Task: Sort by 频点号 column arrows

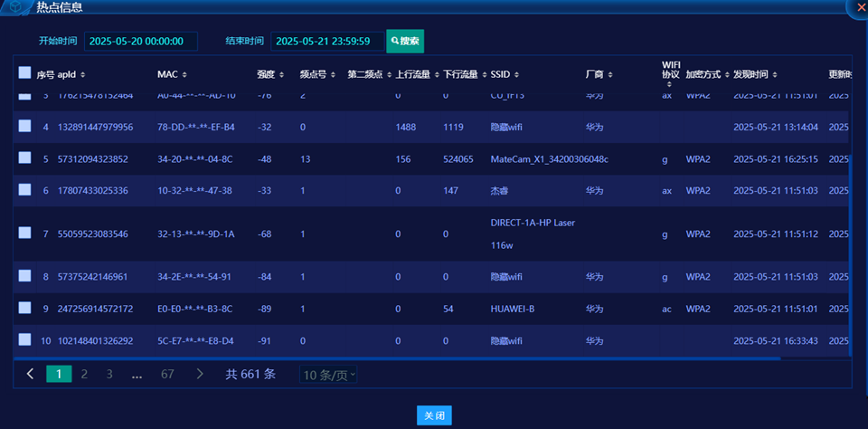Action: coord(334,75)
